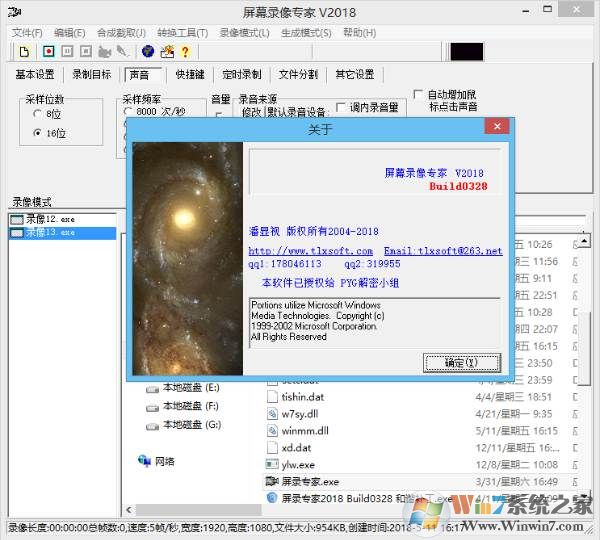Click the grayed pen toolbar icon
Image resolution: width=600 pixels, height=540 pixels.
(x=122, y=51)
